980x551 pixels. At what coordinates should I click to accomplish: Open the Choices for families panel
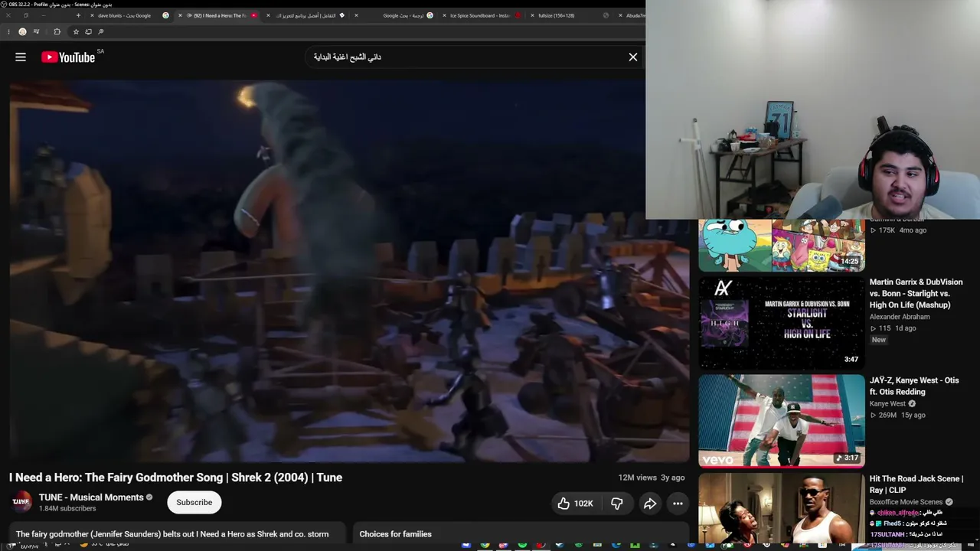[x=521, y=533]
